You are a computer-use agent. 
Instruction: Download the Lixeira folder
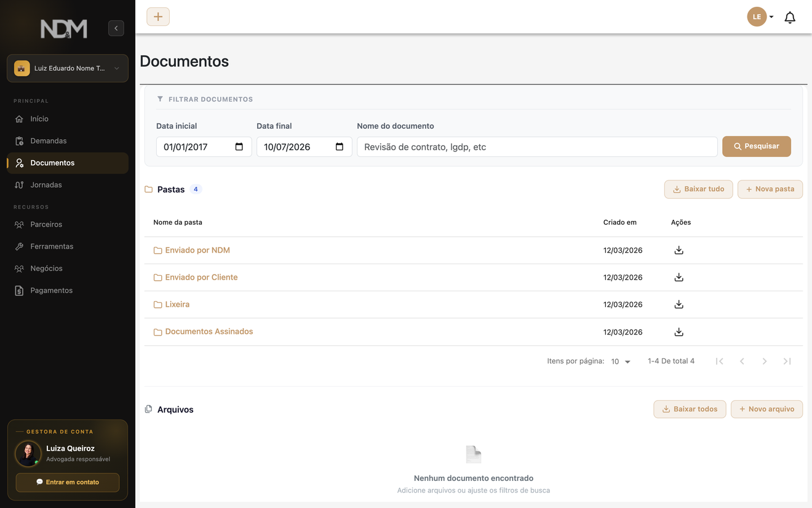tap(679, 304)
